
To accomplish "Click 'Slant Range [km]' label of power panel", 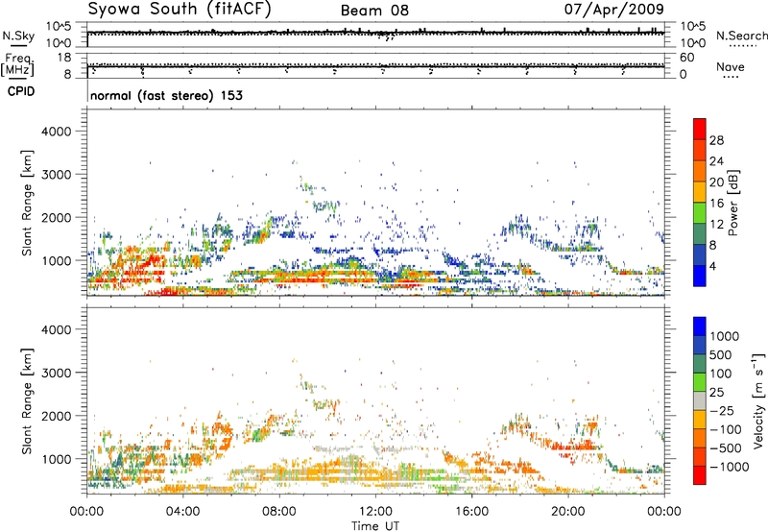I will (27, 203).
